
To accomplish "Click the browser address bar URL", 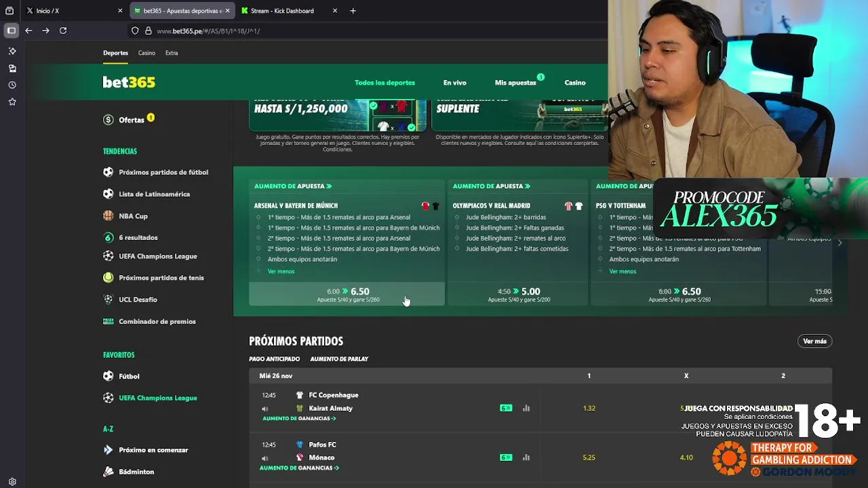I will pos(208,31).
